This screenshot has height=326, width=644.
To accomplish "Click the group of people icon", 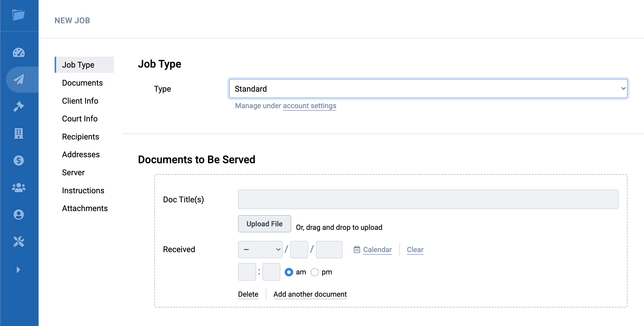I will click(19, 187).
